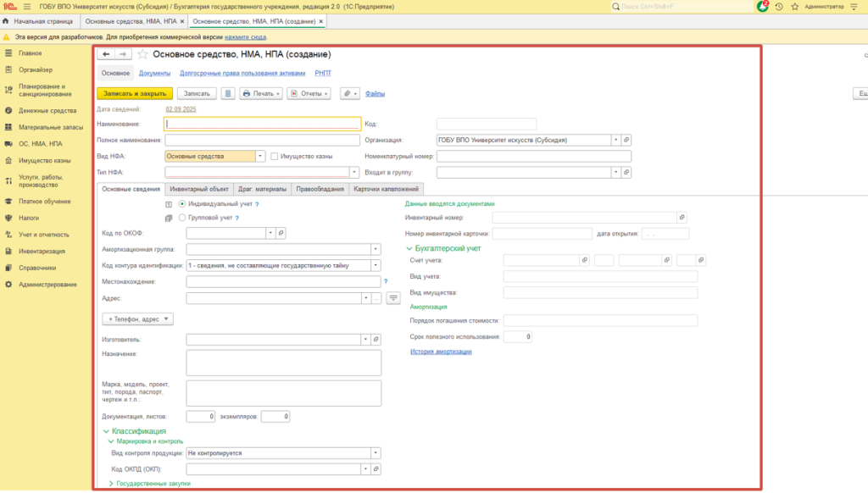868x493 pixels.
Task: Open the paperclip attachment button
Action: (x=350, y=93)
